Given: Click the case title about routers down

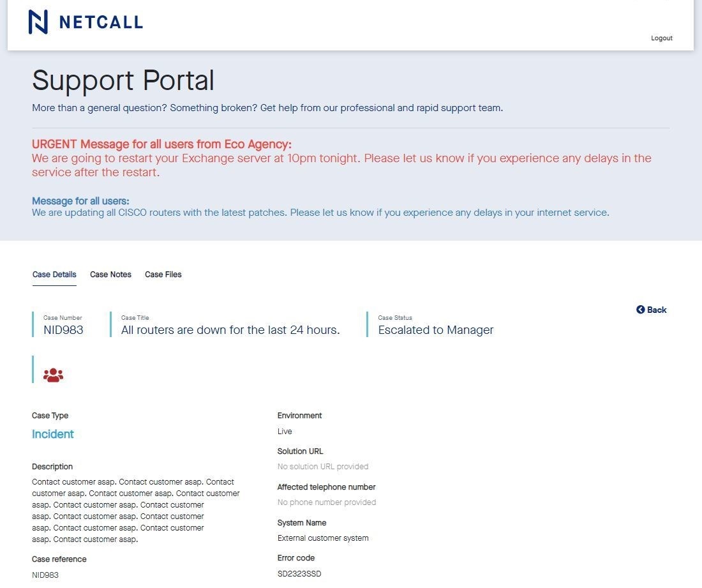Looking at the screenshot, I should coord(230,330).
